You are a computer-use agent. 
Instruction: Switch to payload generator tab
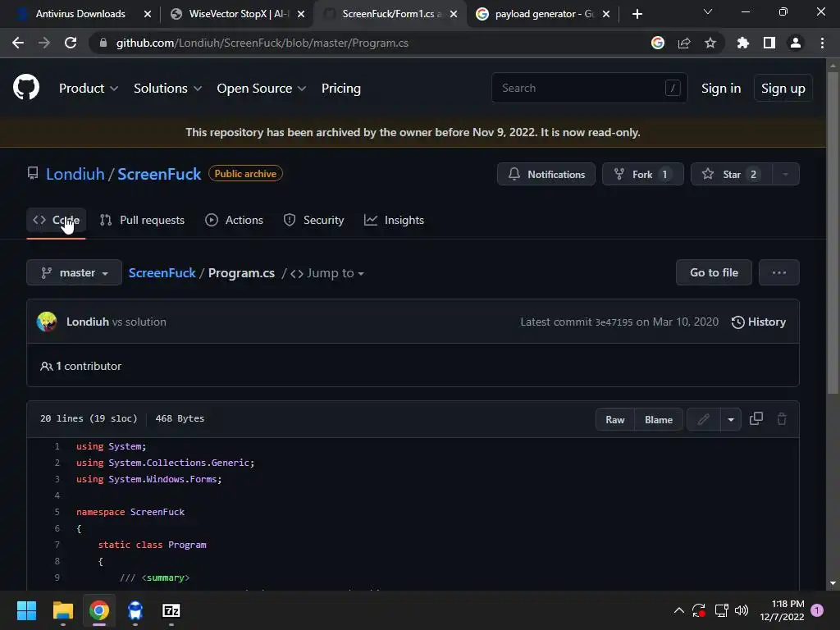[x=543, y=14]
